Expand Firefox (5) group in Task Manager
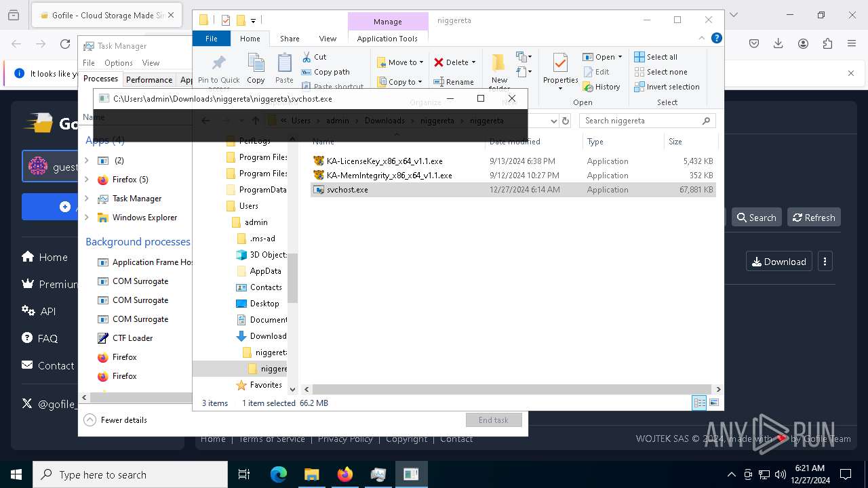The height and width of the screenshot is (488, 868). pyautogui.click(x=87, y=180)
